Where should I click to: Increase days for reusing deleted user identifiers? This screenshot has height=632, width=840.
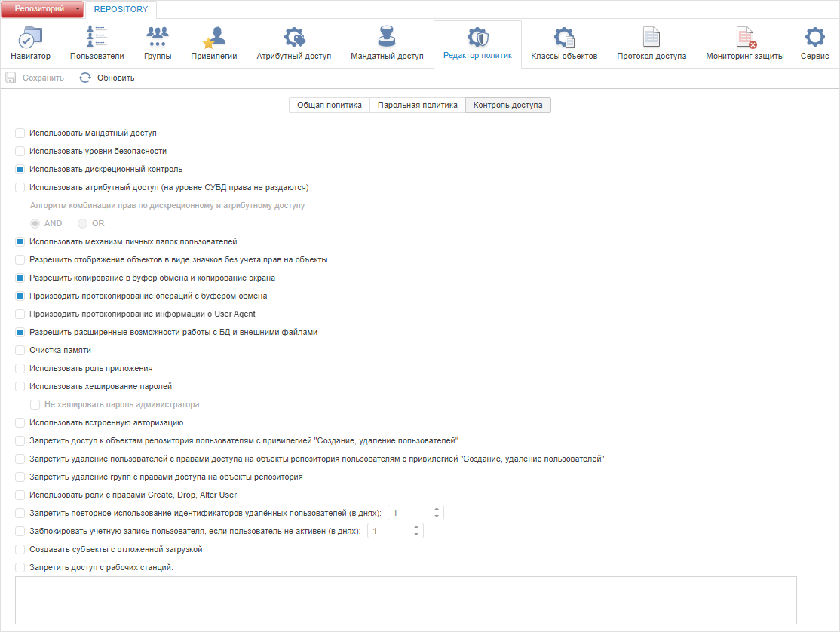pyautogui.click(x=437, y=509)
